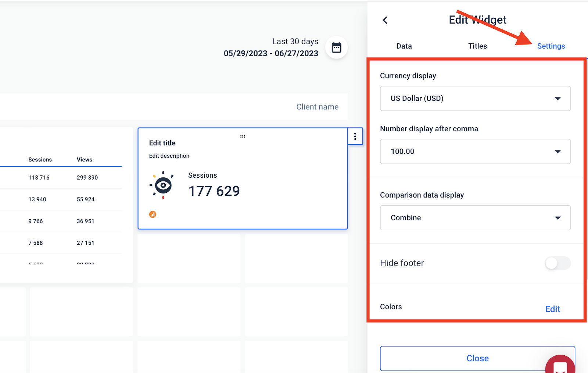The width and height of the screenshot is (588, 373).
Task: Open the Comparison data display dropdown
Action: (x=475, y=217)
